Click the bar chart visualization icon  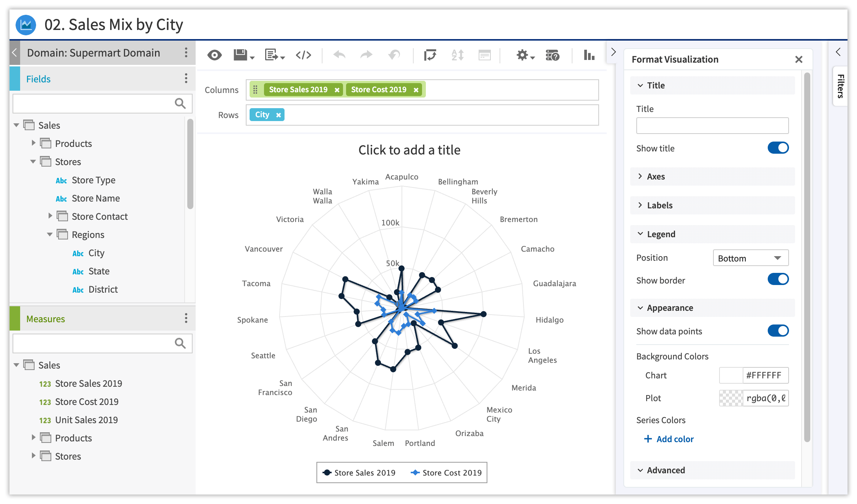tap(589, 55)
